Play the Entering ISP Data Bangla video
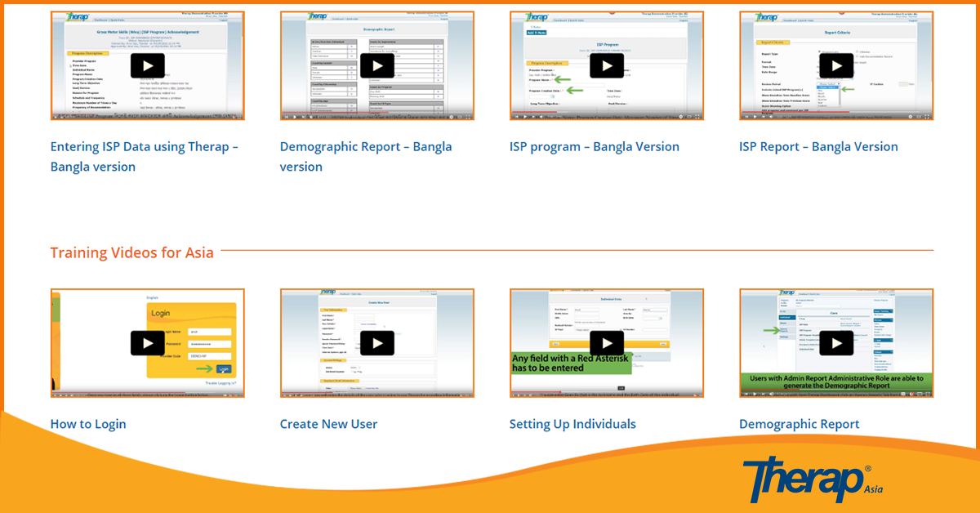 147,66
